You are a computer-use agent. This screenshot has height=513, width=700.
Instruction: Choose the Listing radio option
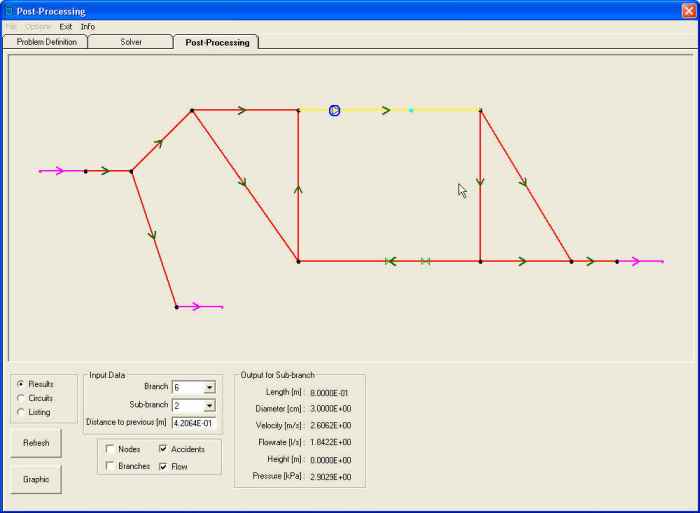coord(21,412)
